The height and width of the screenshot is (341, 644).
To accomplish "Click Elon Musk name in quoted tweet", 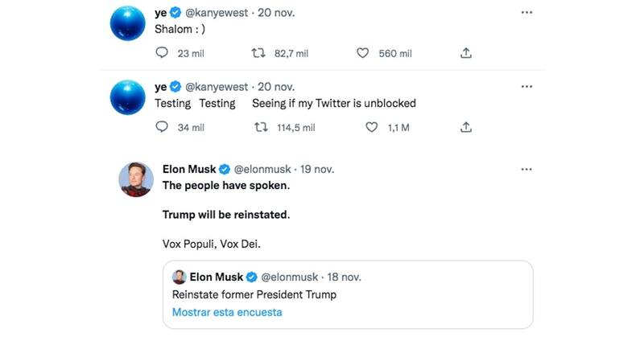I will click(x=216, y=277).
